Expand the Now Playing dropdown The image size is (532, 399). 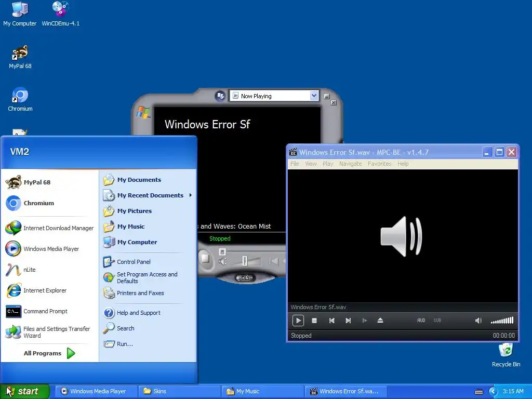tap(314, 96)
